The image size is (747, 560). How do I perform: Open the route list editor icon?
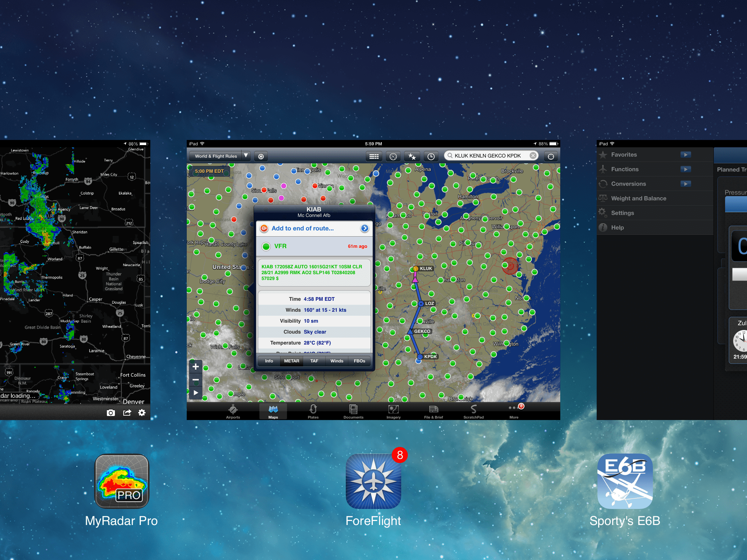(x=374, y=156)
